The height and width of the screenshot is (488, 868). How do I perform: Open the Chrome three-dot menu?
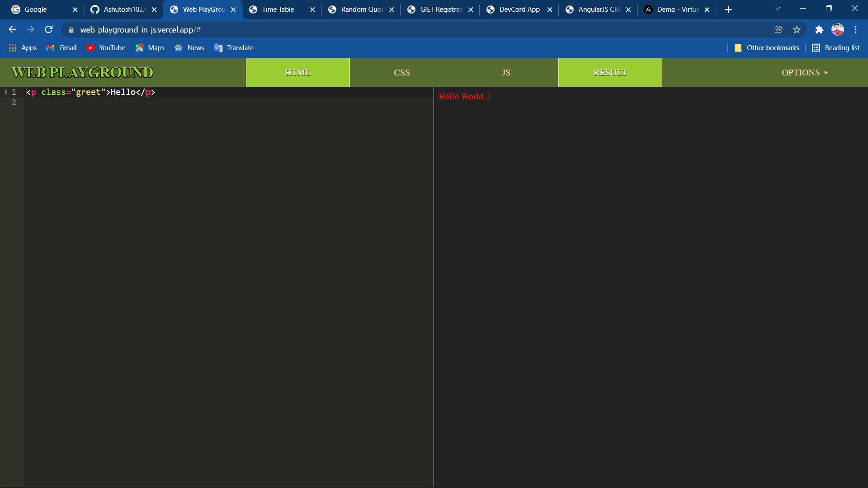pos(855,29)
